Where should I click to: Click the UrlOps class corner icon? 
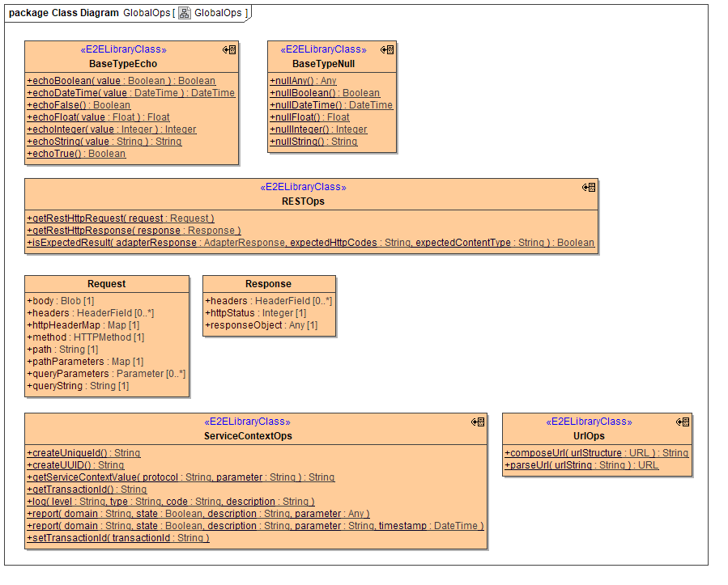click(x=683, y=422)
